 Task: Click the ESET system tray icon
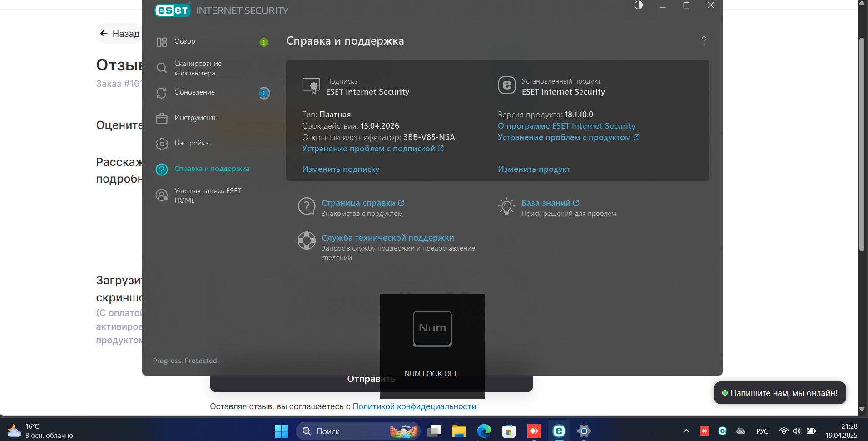(x=722, y=431)
